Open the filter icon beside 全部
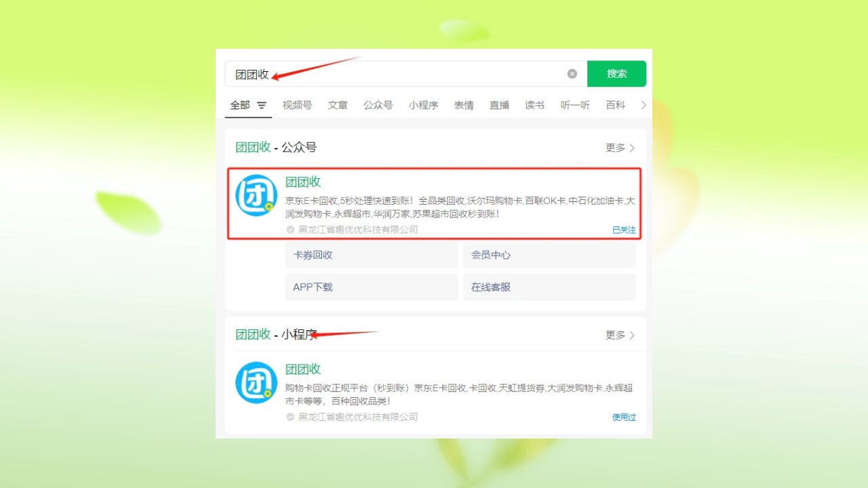This screenshot has width=868, height=488. point(262,106)
